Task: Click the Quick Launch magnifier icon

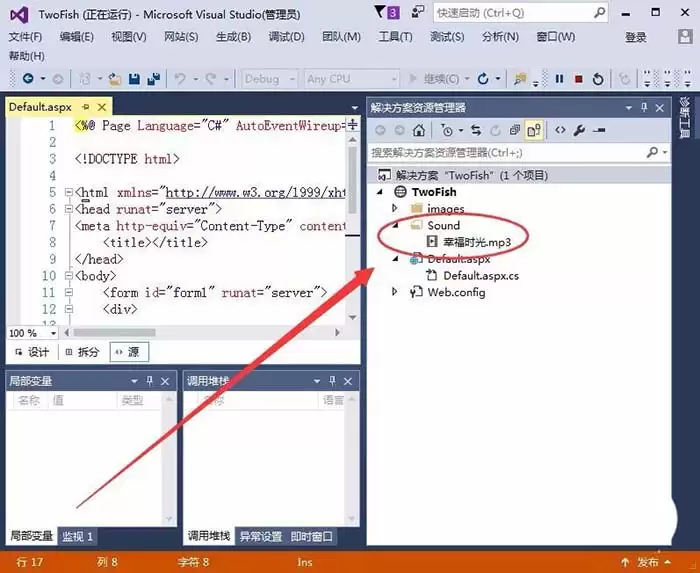Action: pos(599,12)
